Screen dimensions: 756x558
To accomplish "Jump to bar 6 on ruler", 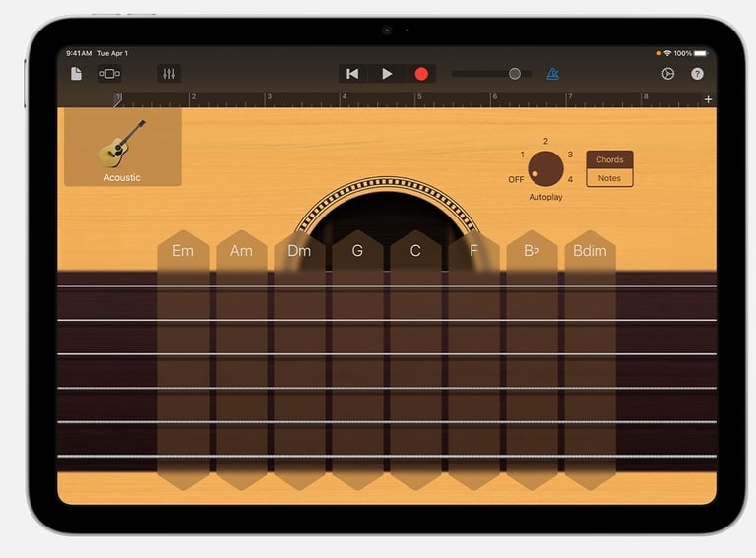I will coord(495,96).
